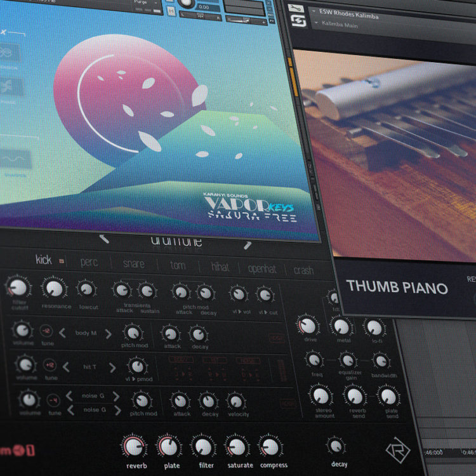Select next drumtone preset arrow
Screen dimensions: 476x476
(x=248, y=245)
